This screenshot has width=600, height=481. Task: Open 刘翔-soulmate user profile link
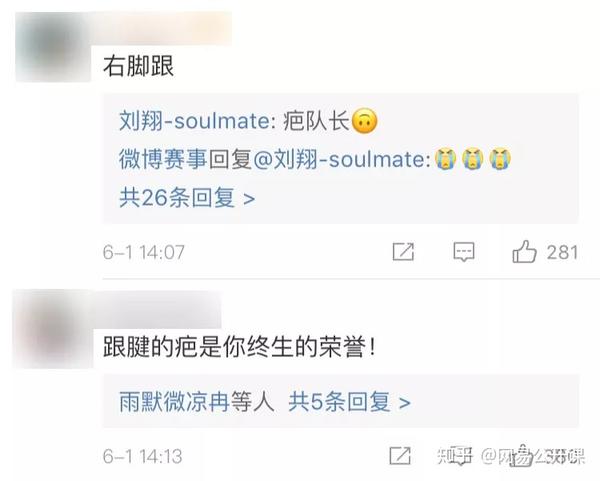194,121
